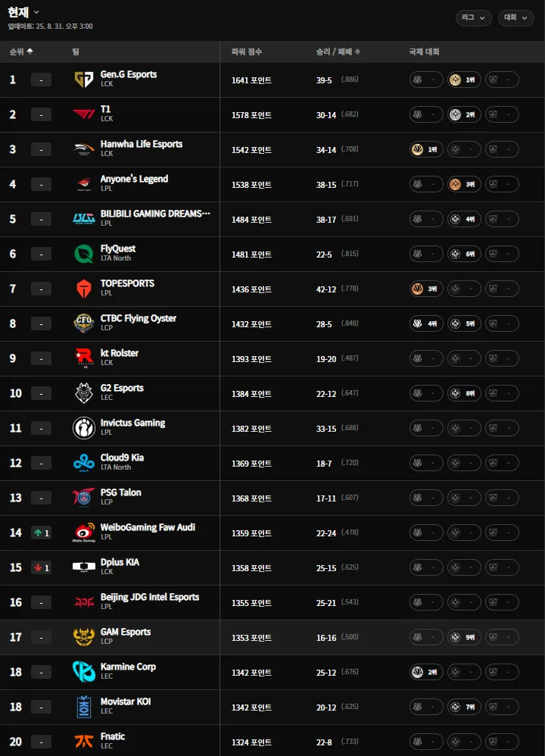Open the Cloud9 Kia blue logo
This screenshot has width=545, height=756.
(x=84, y=463)
